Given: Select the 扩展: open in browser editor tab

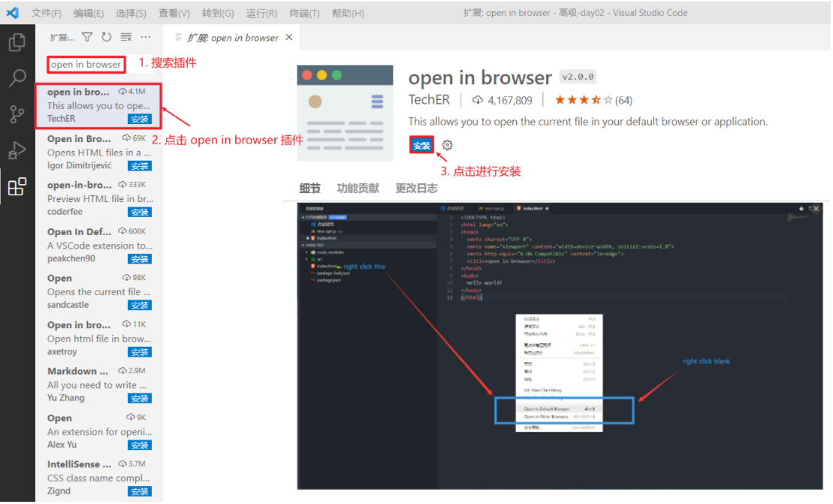Looking at the screenshot, I should click(233, 37).
